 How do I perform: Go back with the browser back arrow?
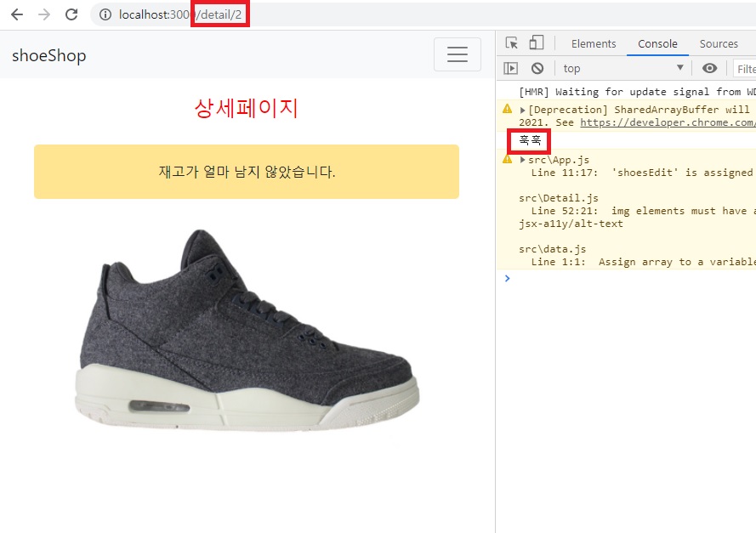(17, 14)
